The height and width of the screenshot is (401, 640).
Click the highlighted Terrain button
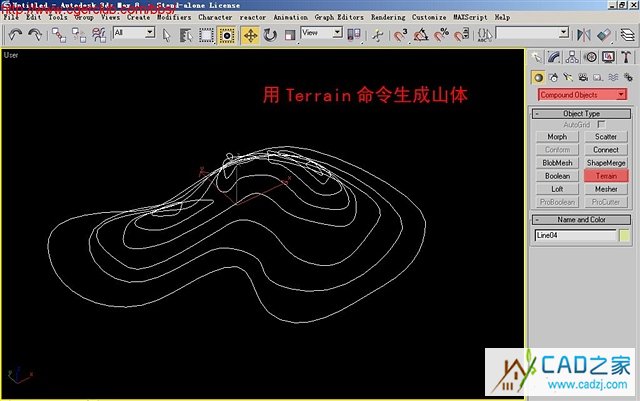point(606,176)
